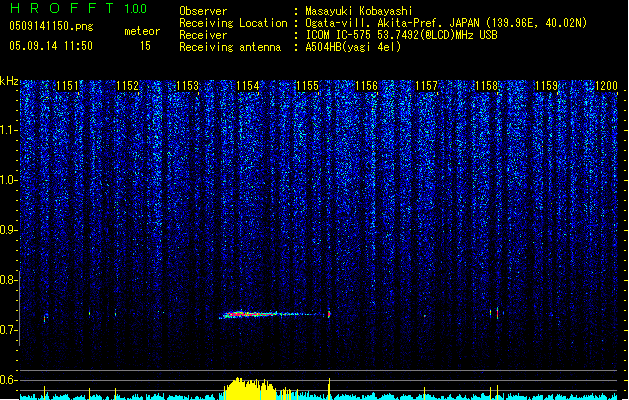Screen dimensions: 629x400
Task: Click the 1153 time marker
Action: [x=187, y=86]
